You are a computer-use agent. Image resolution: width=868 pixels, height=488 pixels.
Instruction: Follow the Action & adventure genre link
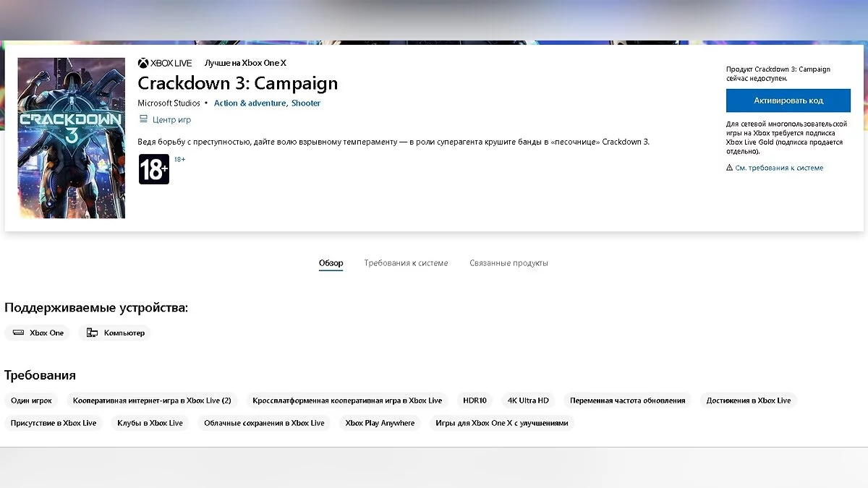250,103
